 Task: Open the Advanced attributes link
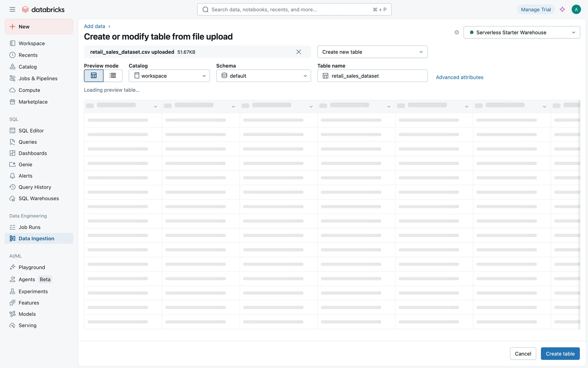459,77
